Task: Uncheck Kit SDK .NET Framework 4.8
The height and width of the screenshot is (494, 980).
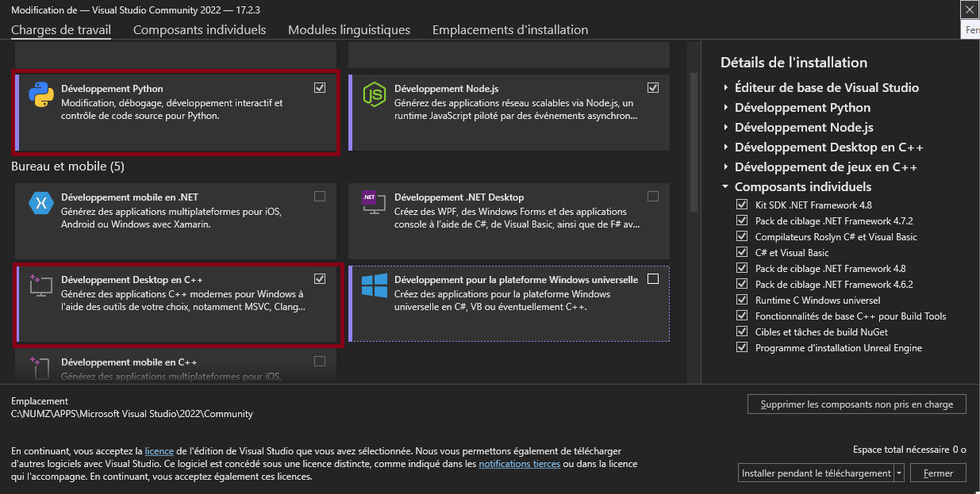Action: [x=742, y=205]
